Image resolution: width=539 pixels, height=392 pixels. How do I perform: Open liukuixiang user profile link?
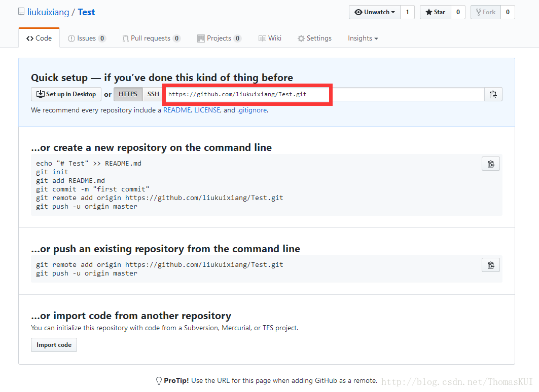(x=48, y=12)
